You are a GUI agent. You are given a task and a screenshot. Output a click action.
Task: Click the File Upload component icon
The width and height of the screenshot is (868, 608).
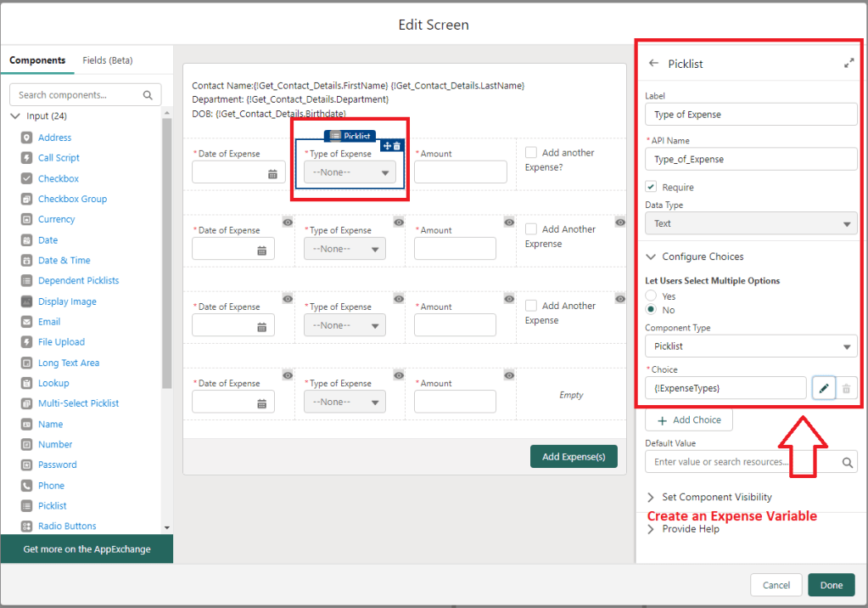(26, 342)
